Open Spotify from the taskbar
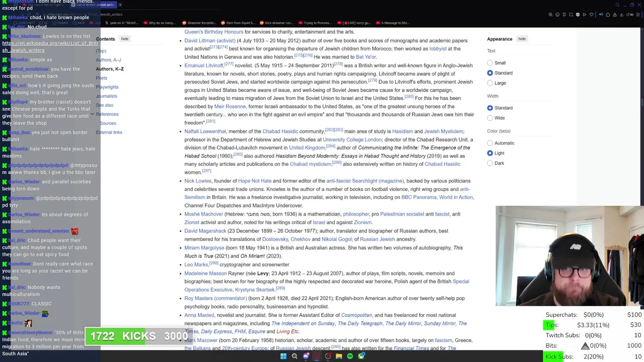Viewport: 644px width, 362px height. (x=350, y=356)
